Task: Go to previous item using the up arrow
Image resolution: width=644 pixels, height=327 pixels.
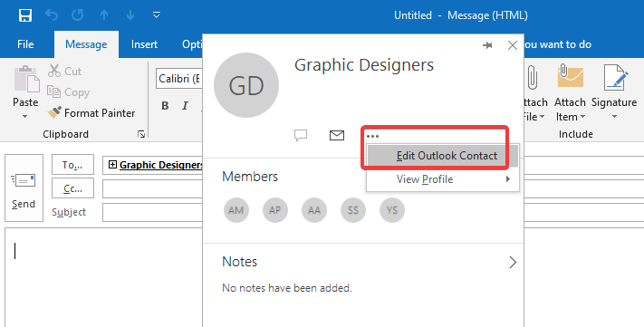Action: (x=104, y=15)
